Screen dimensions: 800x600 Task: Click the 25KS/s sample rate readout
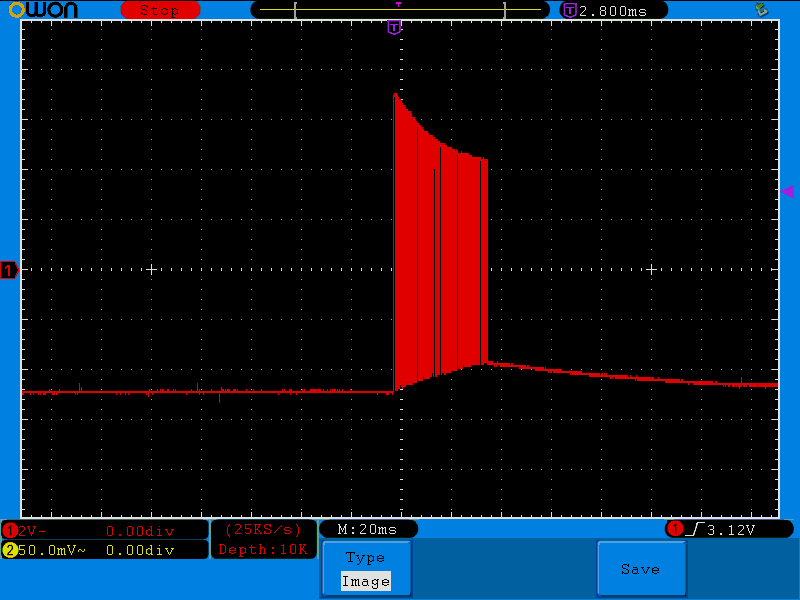(x=263, y=529)
